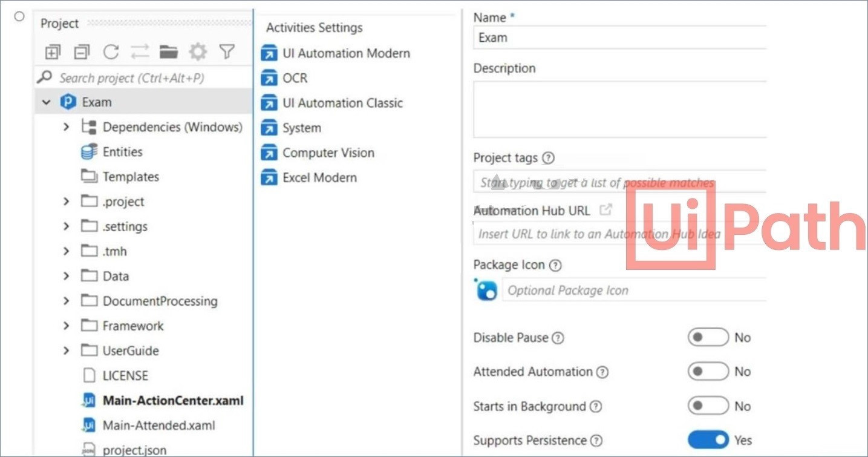The width and height of the screenshot is (868, 457).
Task: Show help for Attended Automation
Action: (602, 372)
